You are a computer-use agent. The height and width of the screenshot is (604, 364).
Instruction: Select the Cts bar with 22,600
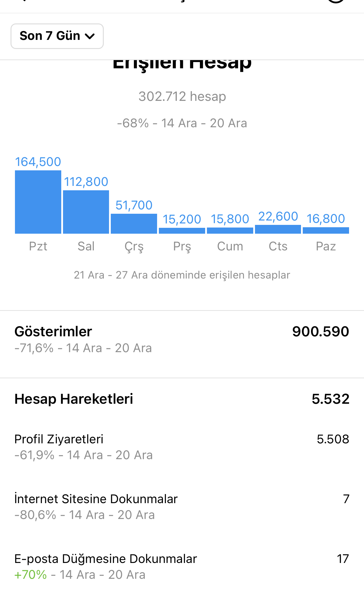[x=278, y=229]
